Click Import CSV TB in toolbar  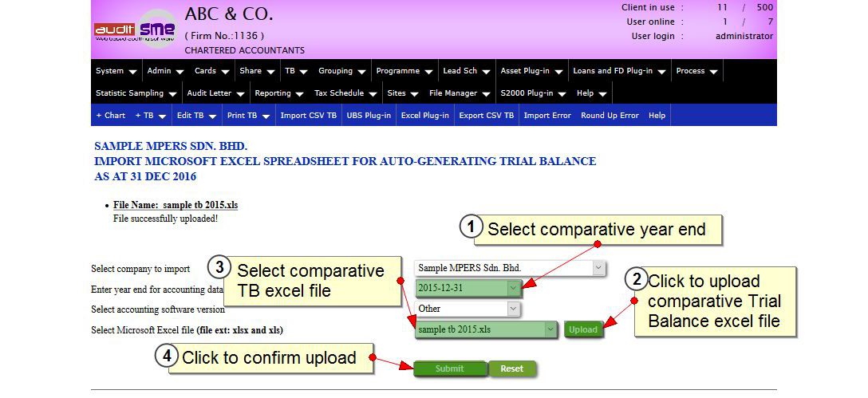(308, 116)
